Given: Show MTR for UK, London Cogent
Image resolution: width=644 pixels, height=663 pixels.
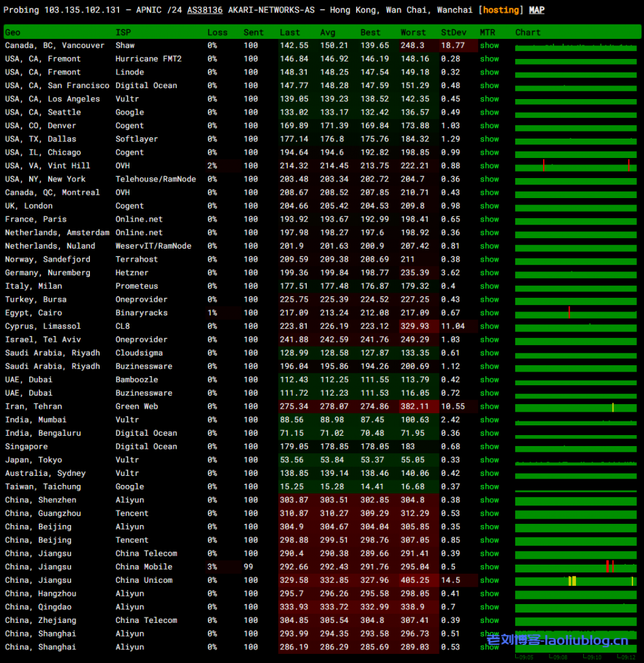Looking at the screenshot, I should (x=489, y=206).
